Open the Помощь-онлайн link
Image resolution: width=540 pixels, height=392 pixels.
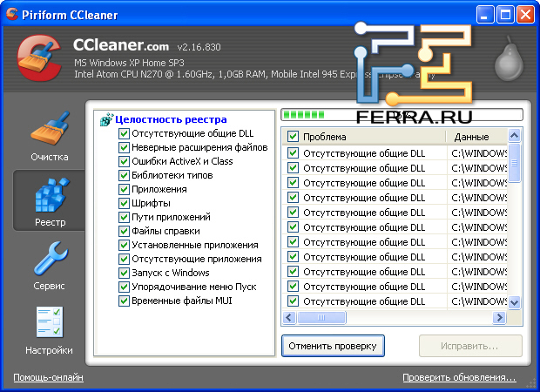[x=48, y=377]
